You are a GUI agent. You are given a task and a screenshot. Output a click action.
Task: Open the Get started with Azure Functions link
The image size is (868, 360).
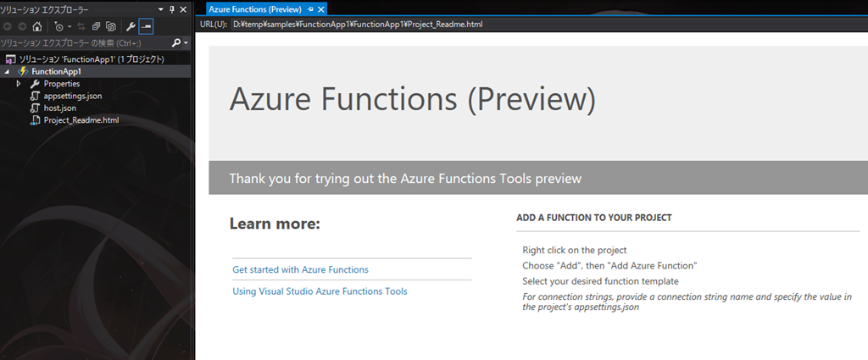tap(300, 269)
